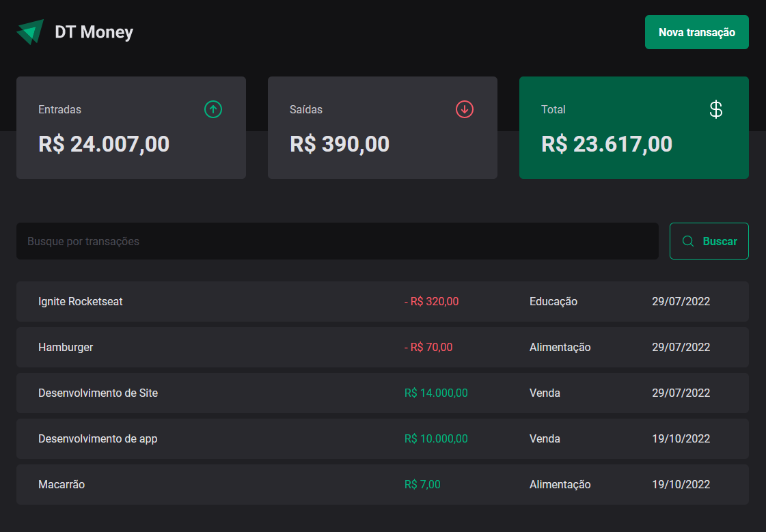
Task: Click the DT Money logo icon
Action: 29,30
